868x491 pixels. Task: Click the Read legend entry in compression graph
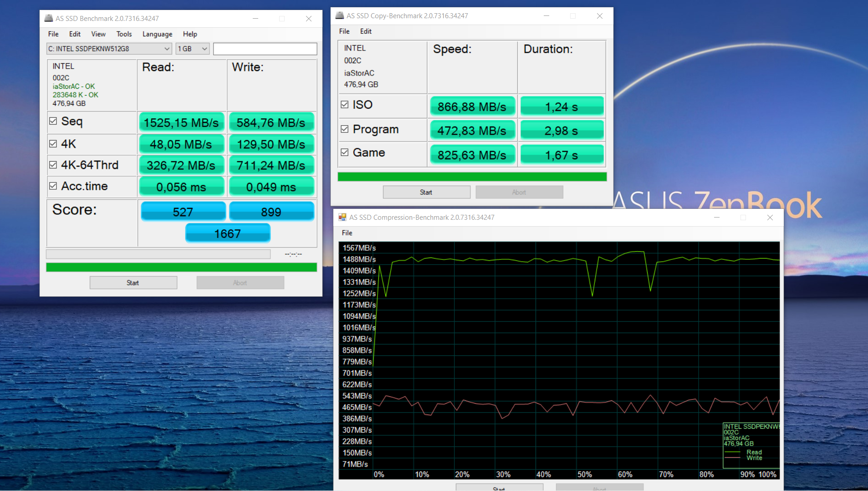tap(754, 452)
